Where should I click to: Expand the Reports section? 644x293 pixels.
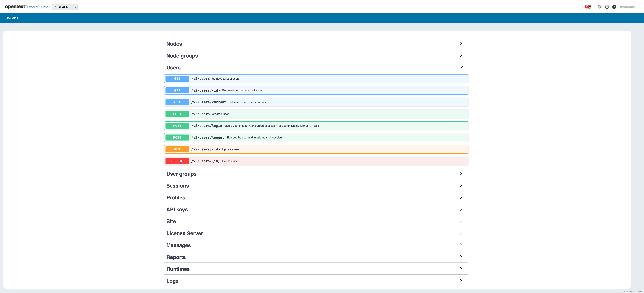(x=316, y=257)
